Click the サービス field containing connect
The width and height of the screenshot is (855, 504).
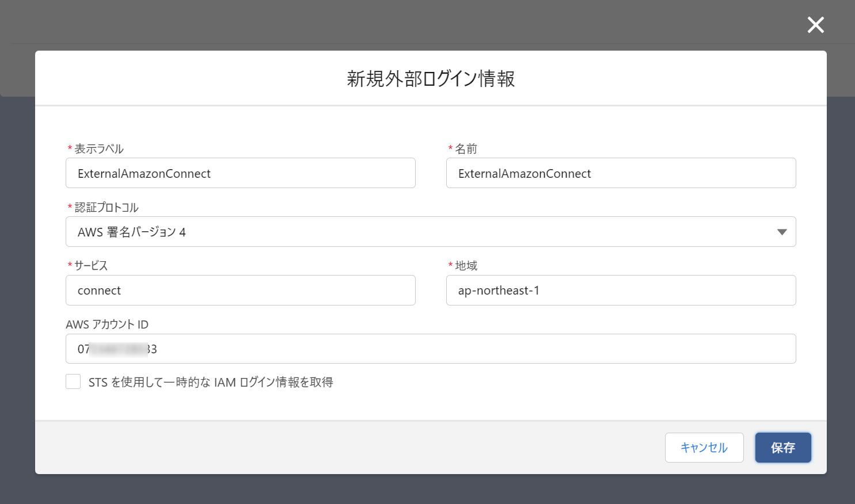click(x=241, y=291)
